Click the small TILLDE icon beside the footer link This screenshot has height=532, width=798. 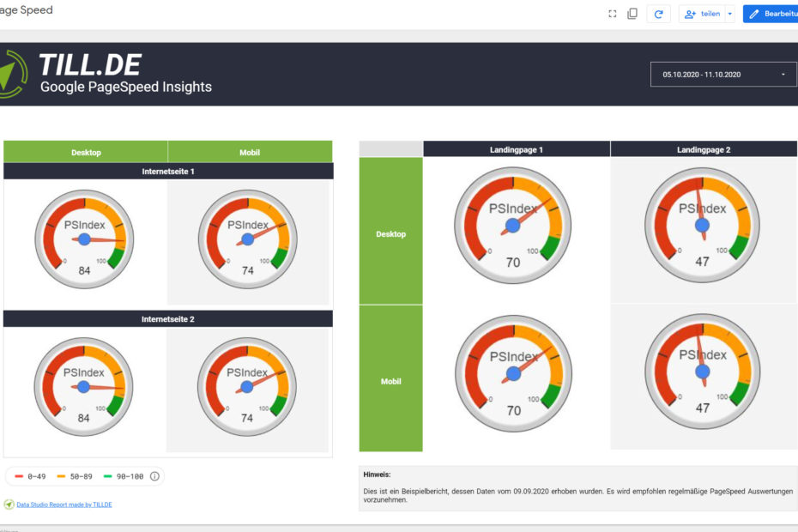pos(9,505)
